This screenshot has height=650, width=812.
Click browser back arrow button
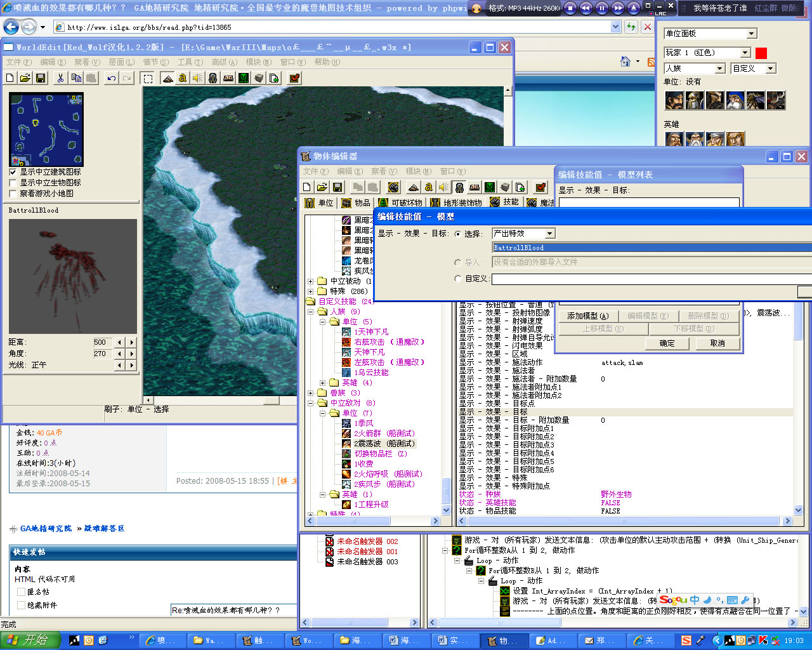(x=11, y=27)
